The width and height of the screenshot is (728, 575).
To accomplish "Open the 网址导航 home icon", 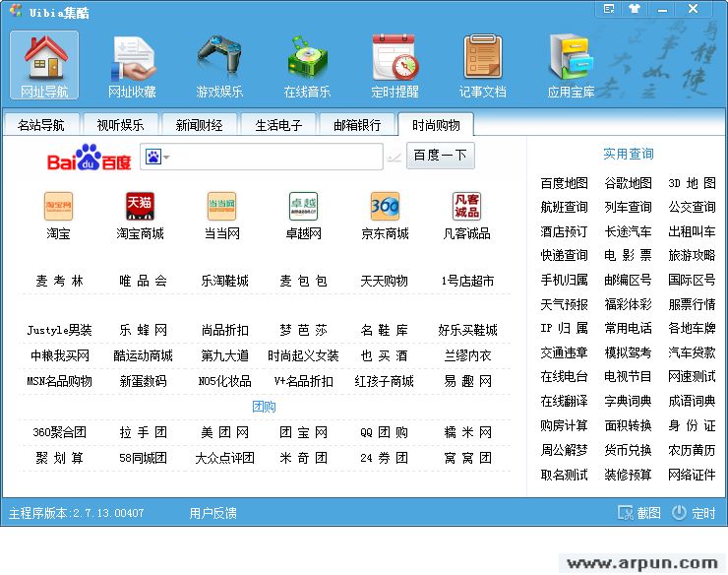I will tap(44, 65).
